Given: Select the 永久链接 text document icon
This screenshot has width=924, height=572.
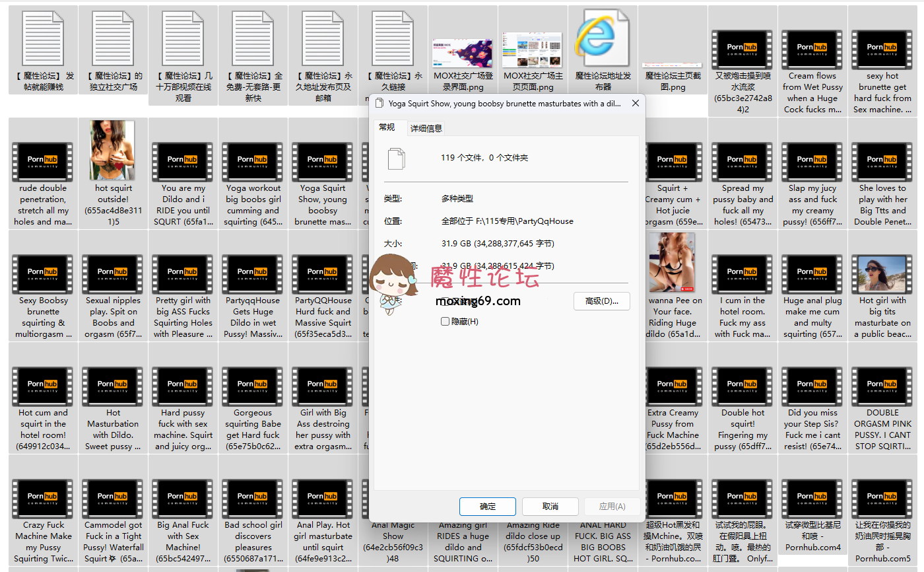Looking at the screenshot, I should [x=393, y=38].
